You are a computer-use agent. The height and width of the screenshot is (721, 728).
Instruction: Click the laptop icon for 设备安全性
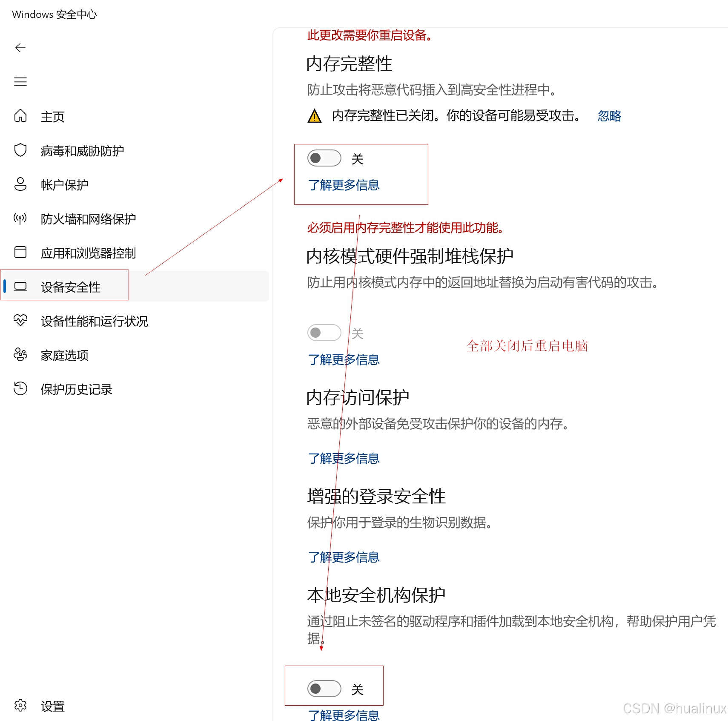tap(20, 287)
